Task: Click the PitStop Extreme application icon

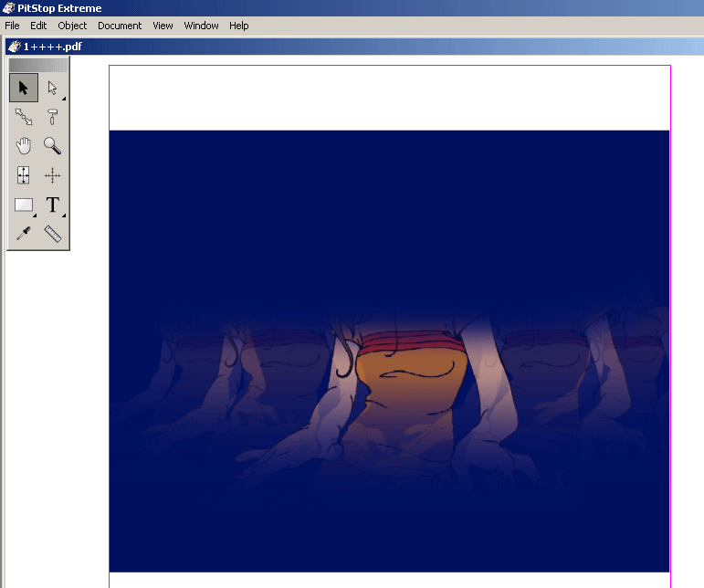Action: point(8,7)
